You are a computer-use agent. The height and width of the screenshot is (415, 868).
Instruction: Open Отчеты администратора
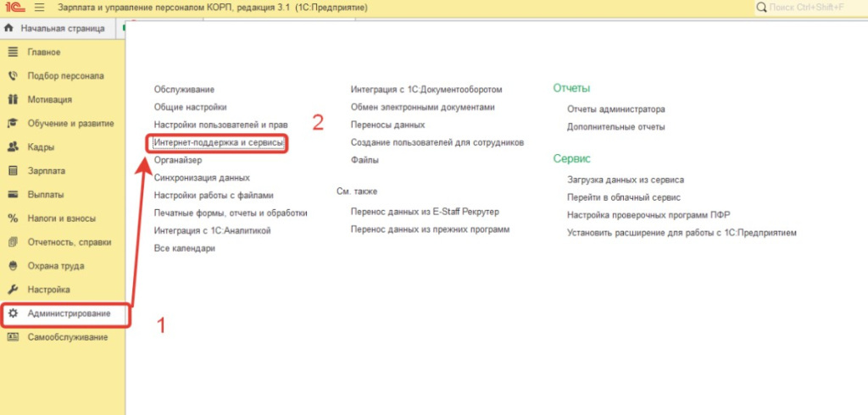[616, 109]
